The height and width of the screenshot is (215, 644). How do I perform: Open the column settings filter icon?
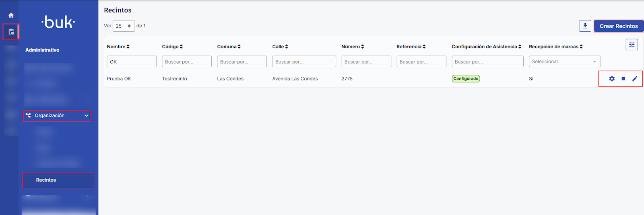pyautogui.click(x=632, y=45)
